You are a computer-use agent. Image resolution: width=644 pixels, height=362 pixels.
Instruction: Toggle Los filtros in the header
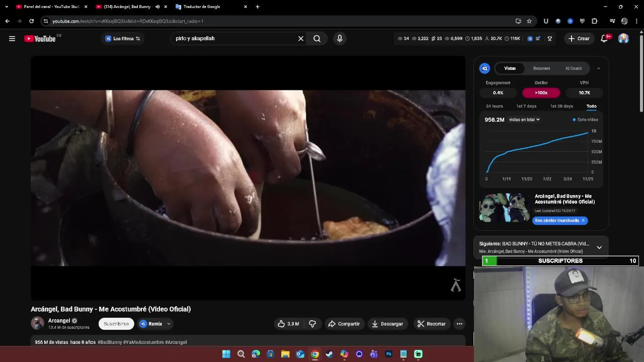point(123,38)
